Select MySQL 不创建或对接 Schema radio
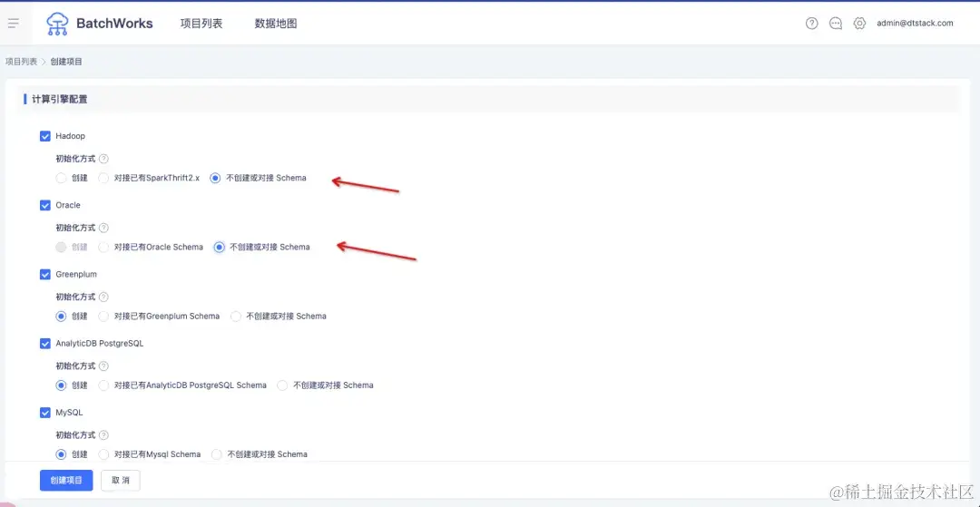Viewport: 980px width, 507px height. click(x=217, y=454)
